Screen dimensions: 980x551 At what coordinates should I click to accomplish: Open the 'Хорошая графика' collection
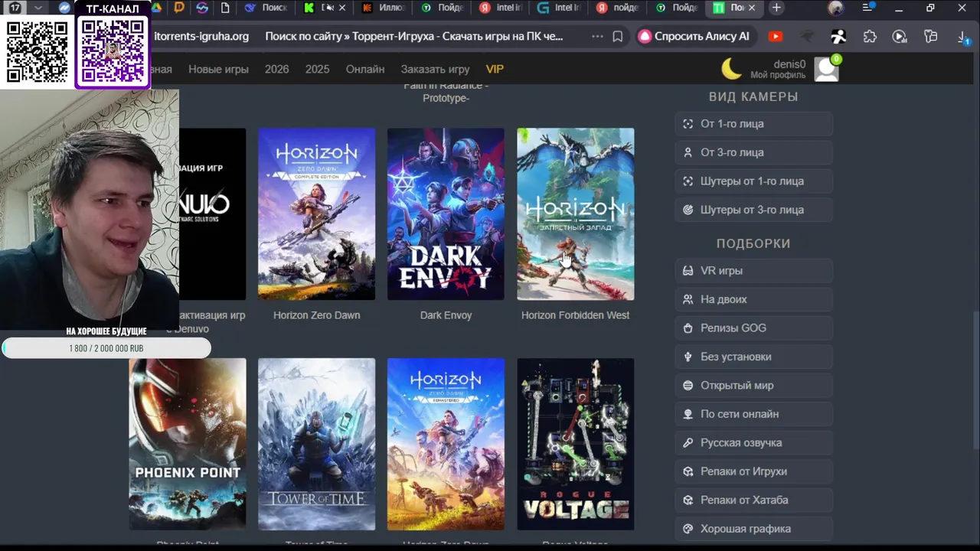[753, 529]
